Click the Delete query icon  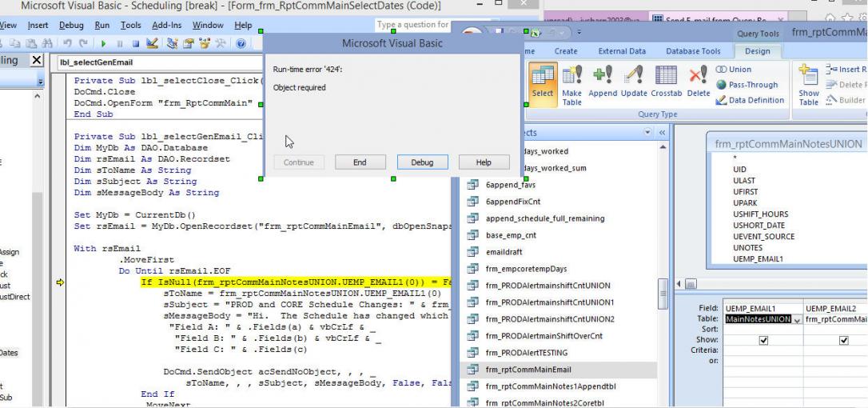click(698, 82)
